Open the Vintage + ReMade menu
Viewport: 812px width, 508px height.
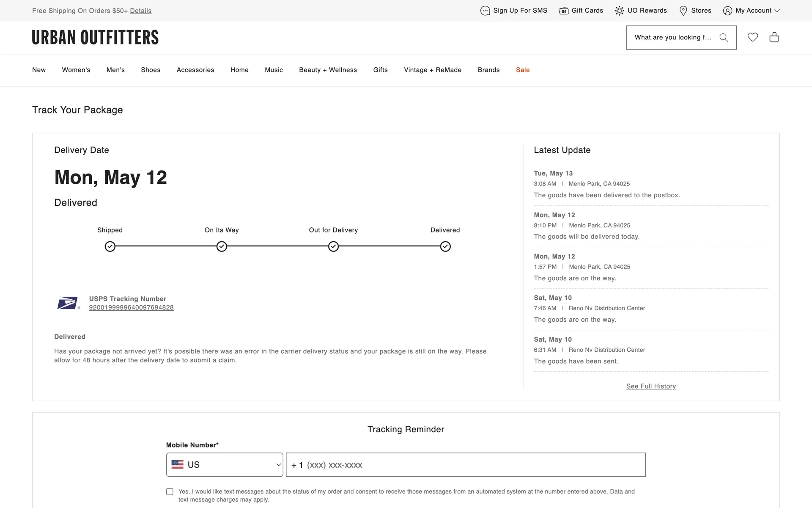(x=433, y=70)
